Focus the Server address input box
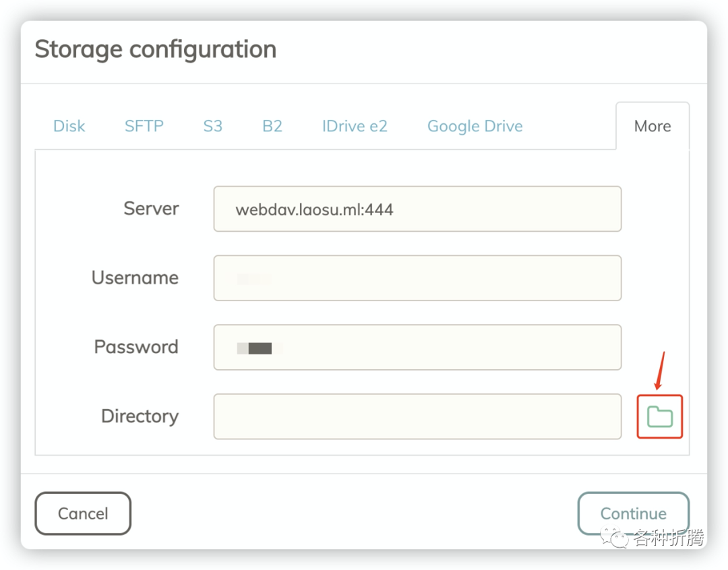The image size is (728, 570). point(417,209)
